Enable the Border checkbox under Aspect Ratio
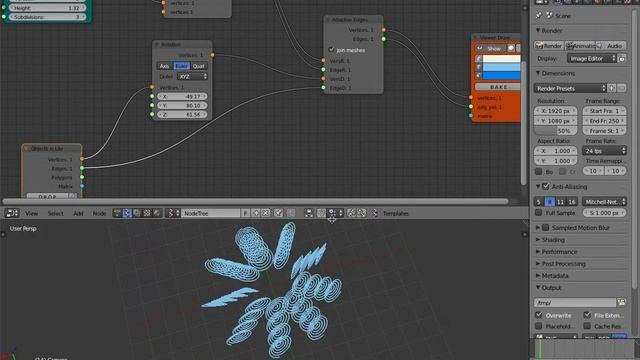Viewport: 640px width, 360px height. [539, 171]
